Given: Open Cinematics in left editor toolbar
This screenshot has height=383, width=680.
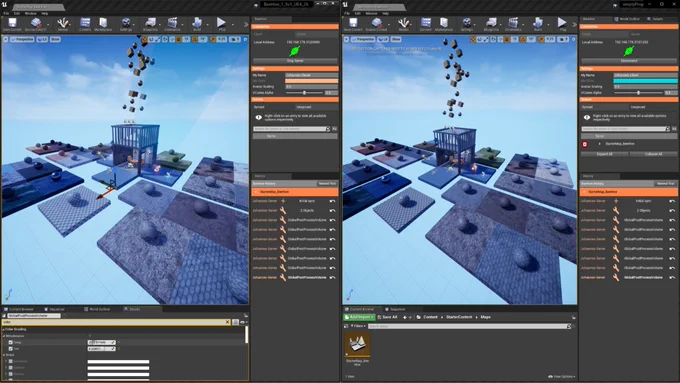Looking at the screenshot, I should [172, 24].
